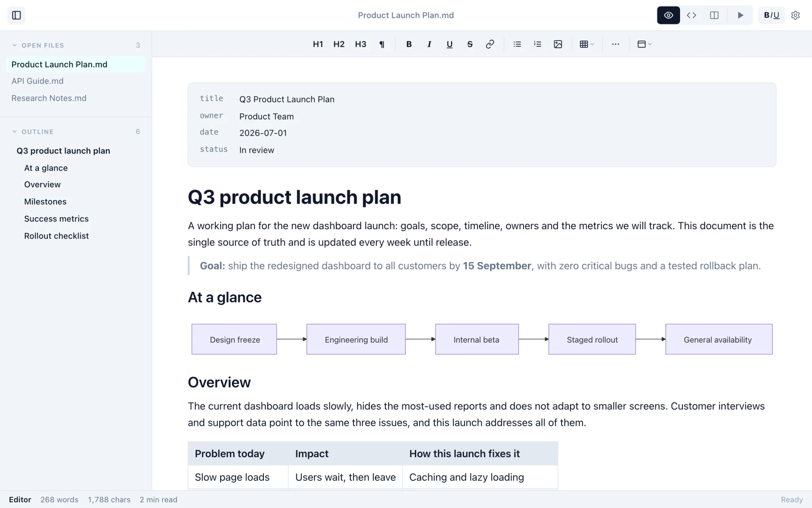
Task: Click the 268 words status entry
Action: pyautogui.click(x=59, y=499)
